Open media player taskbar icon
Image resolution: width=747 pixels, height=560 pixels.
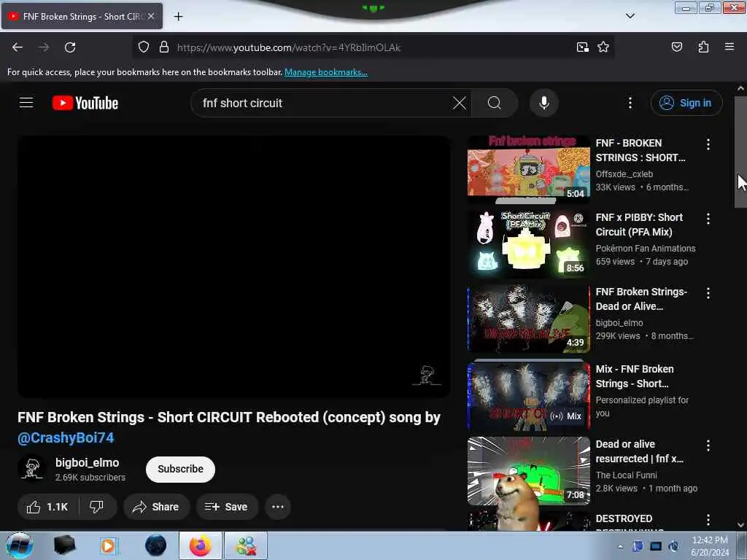[108, 545]
